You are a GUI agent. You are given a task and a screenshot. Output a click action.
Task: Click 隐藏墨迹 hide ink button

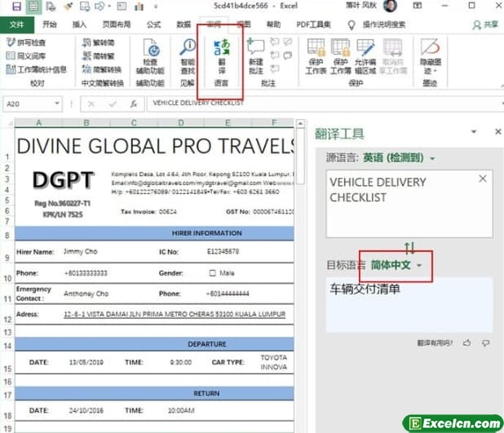tap(431, 56)
